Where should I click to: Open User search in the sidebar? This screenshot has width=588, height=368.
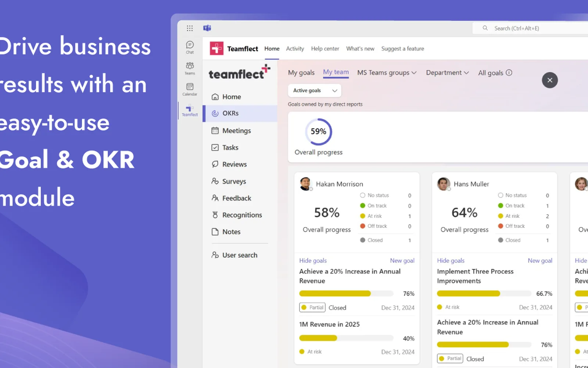coord(240,255)
